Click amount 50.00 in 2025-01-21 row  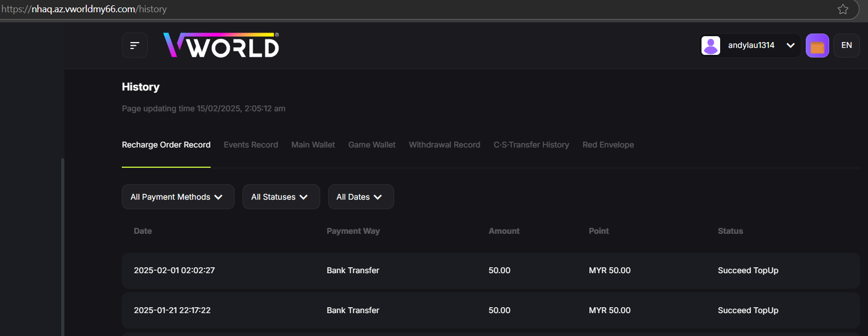(x=499, y=310)
